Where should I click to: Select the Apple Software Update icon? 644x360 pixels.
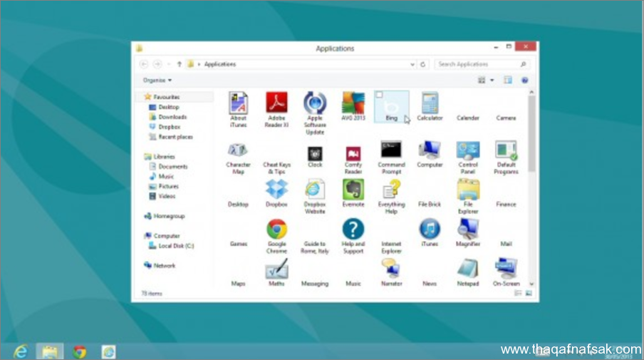click(315, 103)
